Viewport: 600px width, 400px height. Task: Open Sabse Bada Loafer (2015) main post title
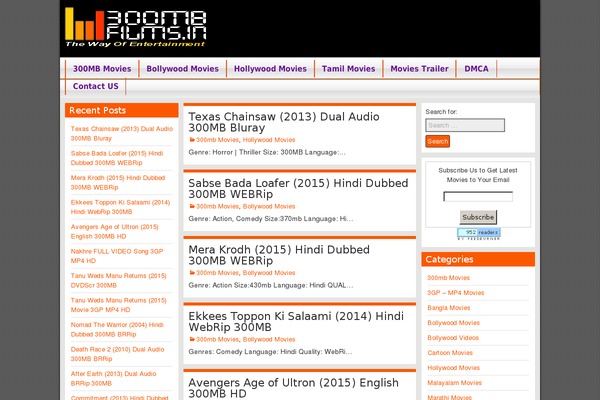tap(298, 189)
